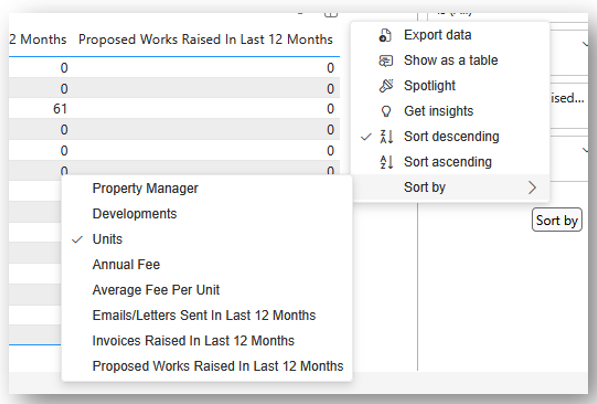Pick Invoices Raised In Last 12 Months

click(x=207, y=340)
